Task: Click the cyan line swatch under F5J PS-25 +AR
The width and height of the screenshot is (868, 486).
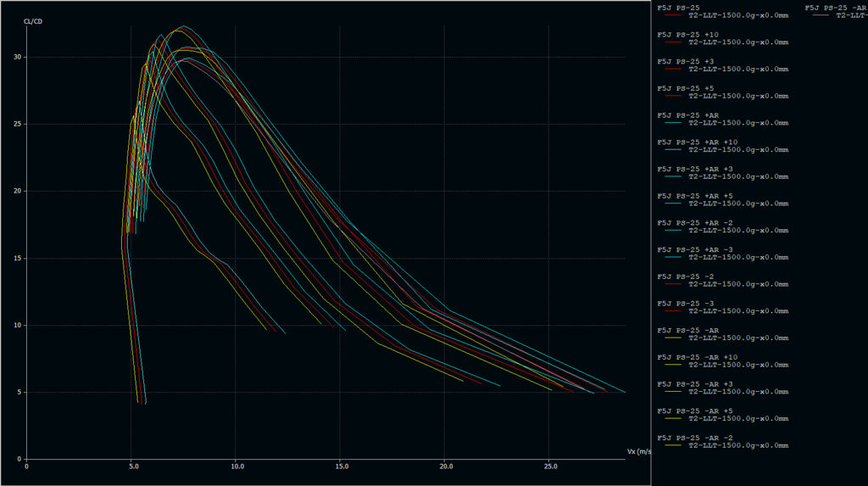Action: 673,123
